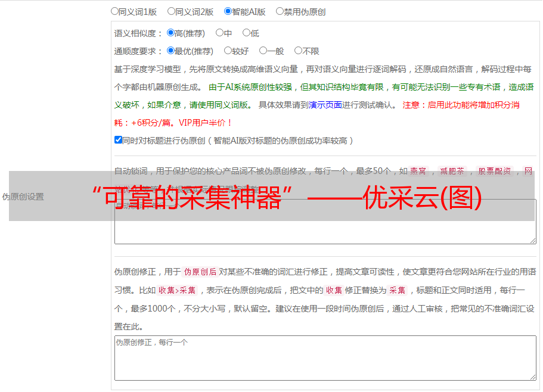543x392 pixels.
Task: Set 语义相似度 to 高(推荐)
Action: 170,33
